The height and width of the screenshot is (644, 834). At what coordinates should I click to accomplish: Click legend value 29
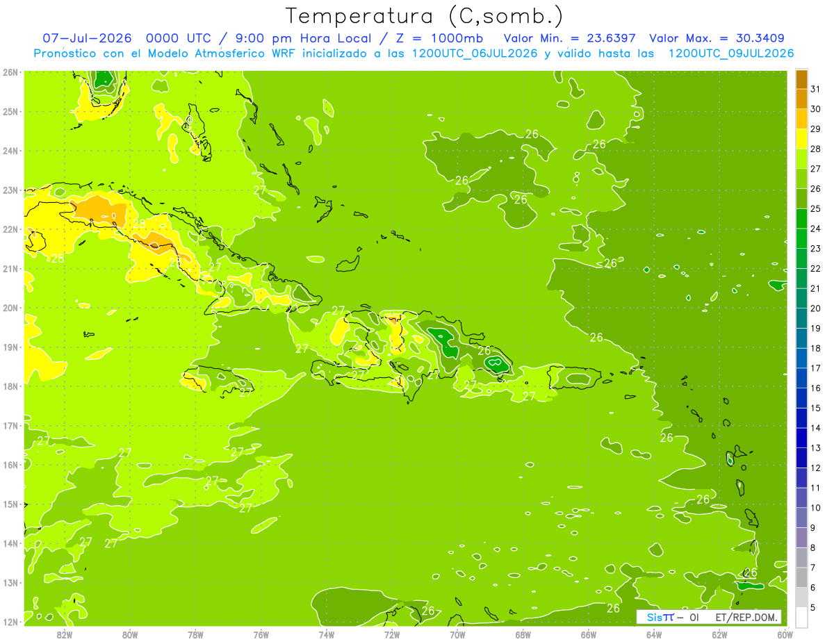coord(816,129)
